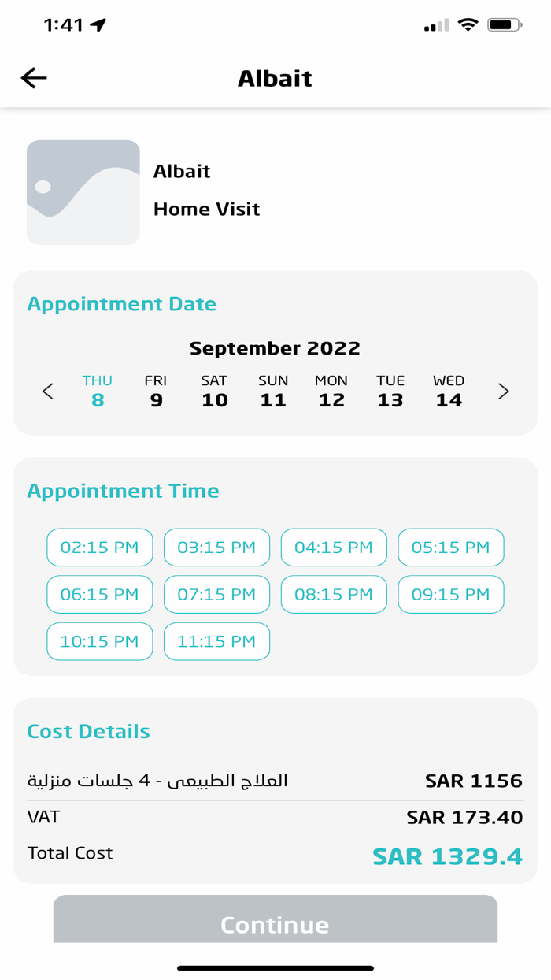Tap the Albait placeholder image thumbnail
This screenshot has width=551, height=980.
(x=83, y=192)
